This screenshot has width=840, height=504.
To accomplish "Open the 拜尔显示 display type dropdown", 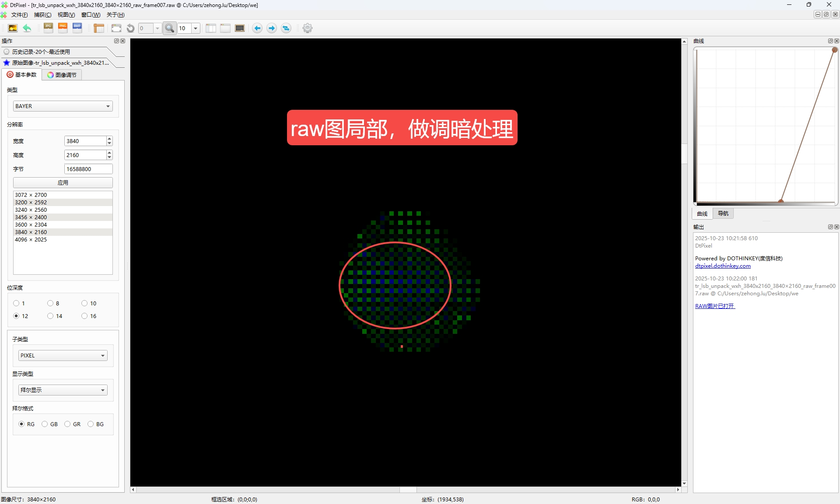I will coord(63,390).
